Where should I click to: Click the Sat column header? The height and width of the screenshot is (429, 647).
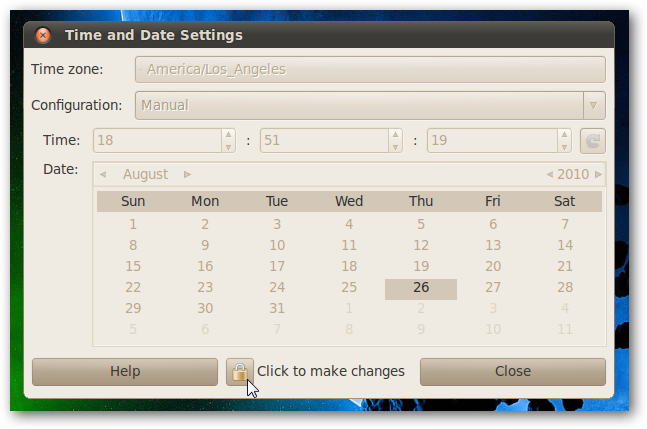[564, 201]
